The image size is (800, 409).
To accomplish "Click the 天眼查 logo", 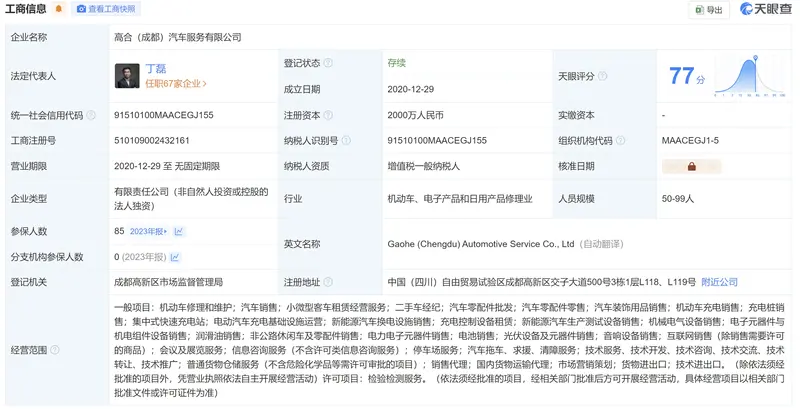I will [x=766, y=9].
